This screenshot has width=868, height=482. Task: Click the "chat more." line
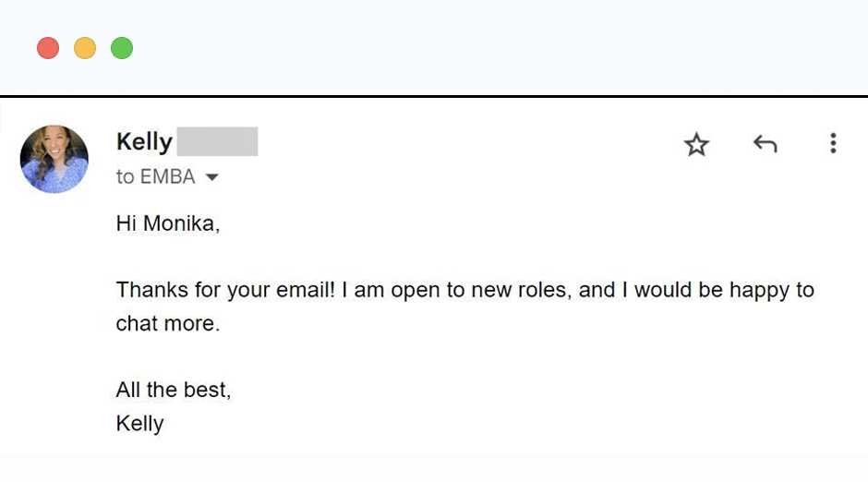pyautogui.click(x=168, y=324)
